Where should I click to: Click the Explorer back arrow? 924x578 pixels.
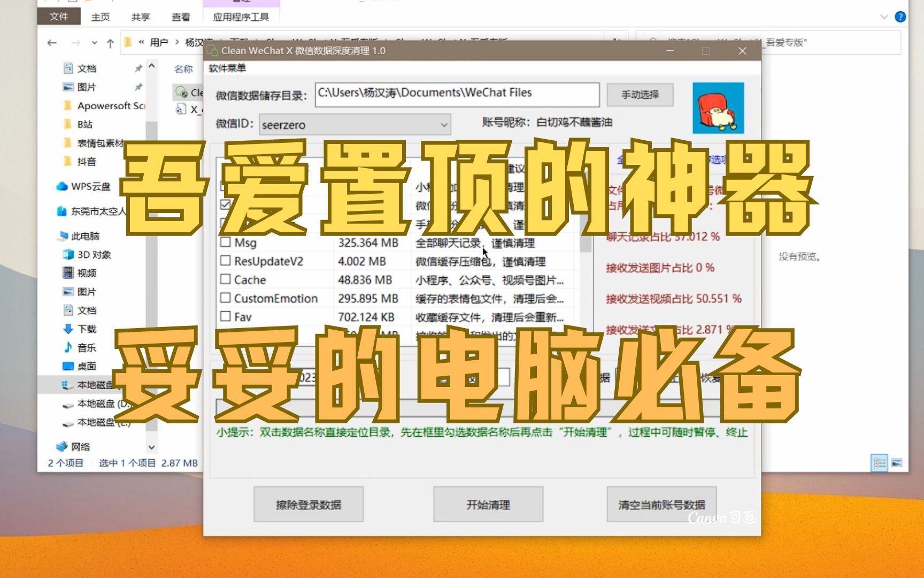[52, 43]
